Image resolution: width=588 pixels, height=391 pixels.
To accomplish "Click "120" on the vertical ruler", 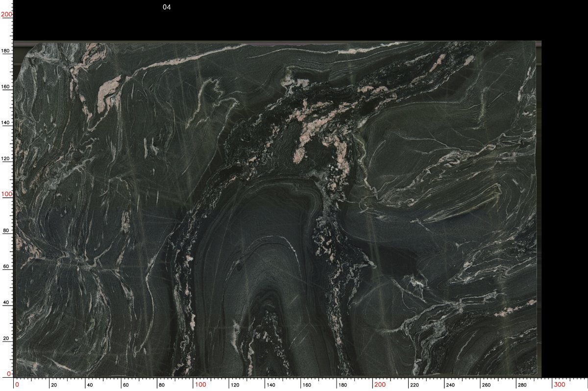I will point(6,158).
